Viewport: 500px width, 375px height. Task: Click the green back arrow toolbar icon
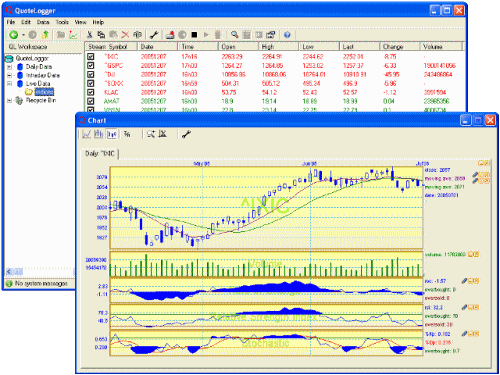pos(14,35)
